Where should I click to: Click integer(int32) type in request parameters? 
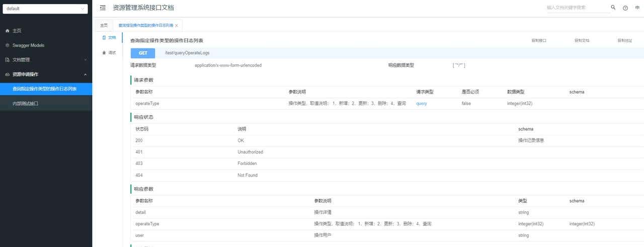(520, 104)
